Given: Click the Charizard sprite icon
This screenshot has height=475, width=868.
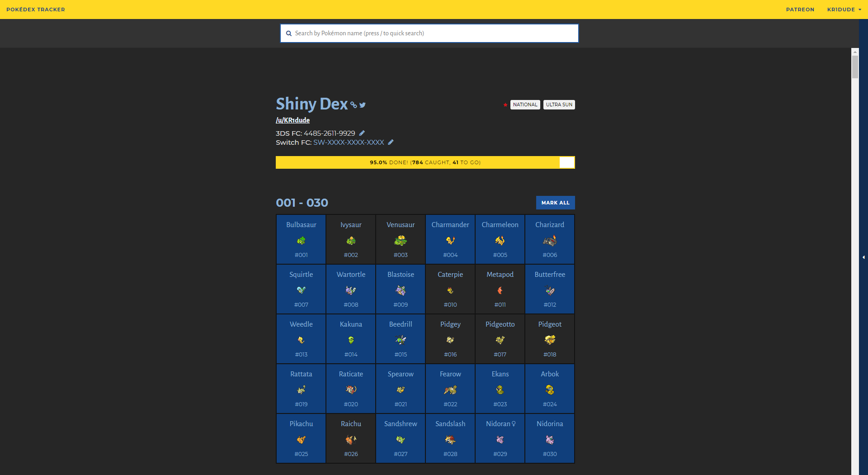Looking at the screenshot, I should pos(550,241).
